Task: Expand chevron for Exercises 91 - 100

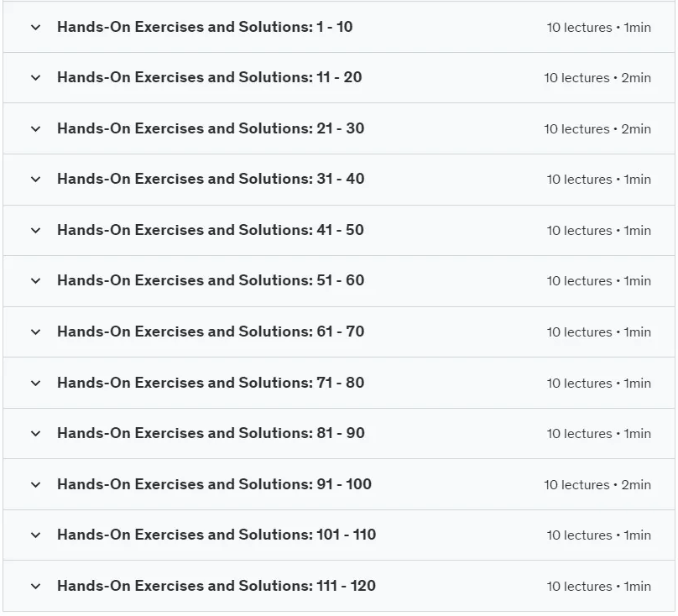Action: point(36,484)
